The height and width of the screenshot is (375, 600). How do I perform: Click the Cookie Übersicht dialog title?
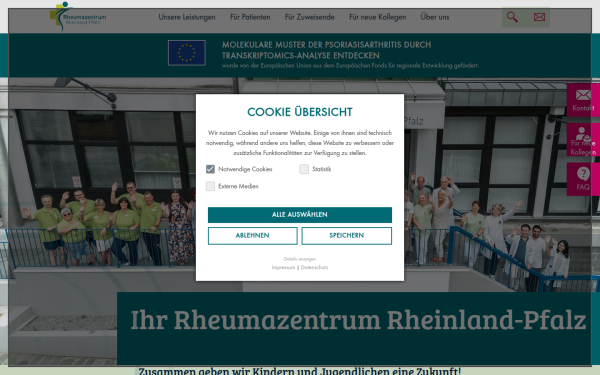point(300,112)
